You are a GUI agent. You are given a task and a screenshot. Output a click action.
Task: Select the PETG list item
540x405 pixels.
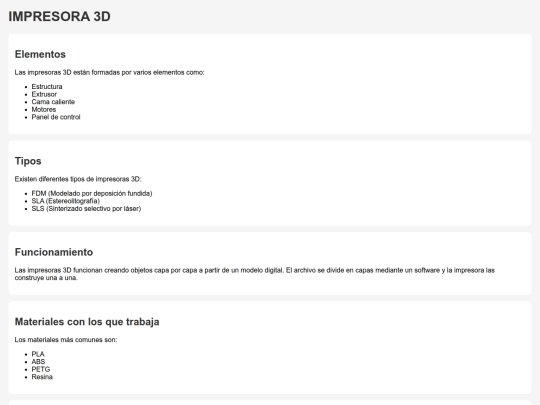[41, 369]
